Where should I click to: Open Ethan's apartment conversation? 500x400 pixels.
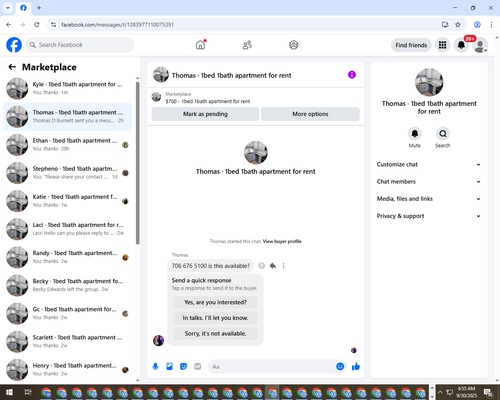pyautogui.click(x=67, y=145)
